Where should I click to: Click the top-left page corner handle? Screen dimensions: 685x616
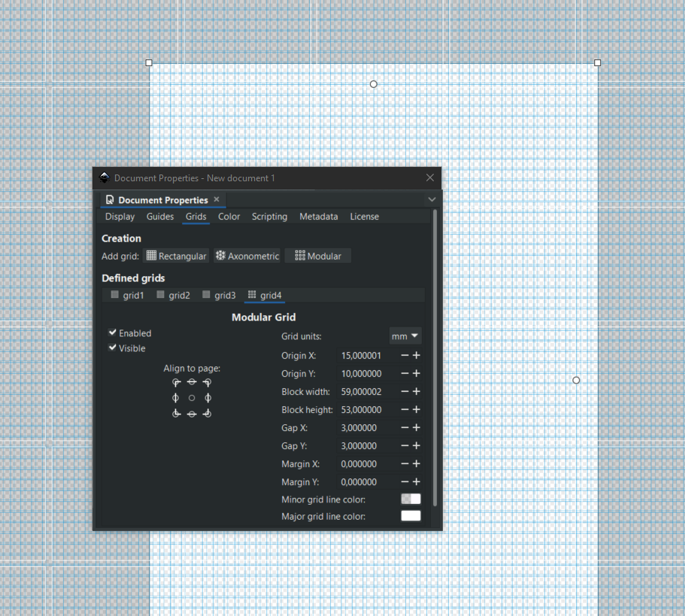point(149,63)
